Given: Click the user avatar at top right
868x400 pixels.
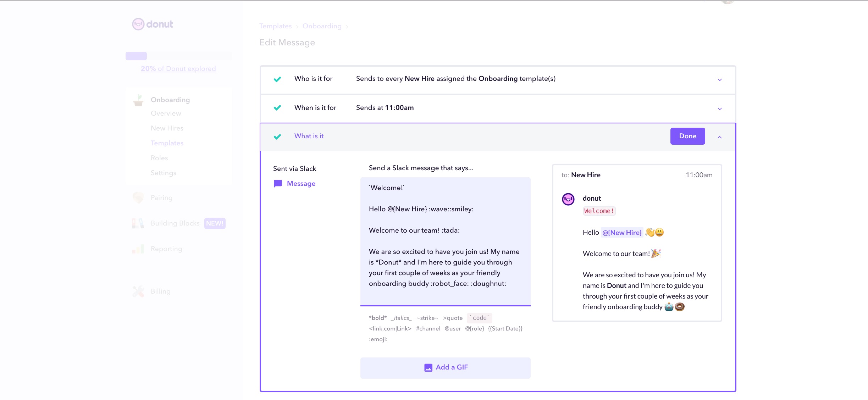Looking at the screenshot, I should tap(728, 2).
